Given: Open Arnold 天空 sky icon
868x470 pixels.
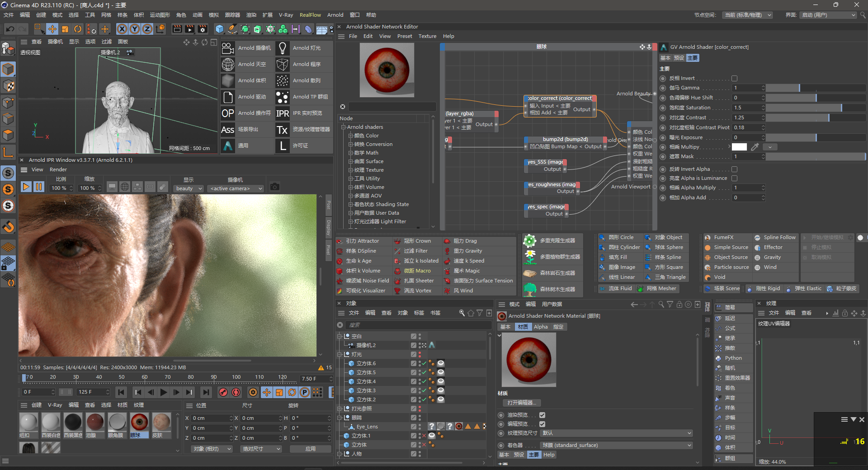Looking at the screenshot, I should click(x=228, y=64).
